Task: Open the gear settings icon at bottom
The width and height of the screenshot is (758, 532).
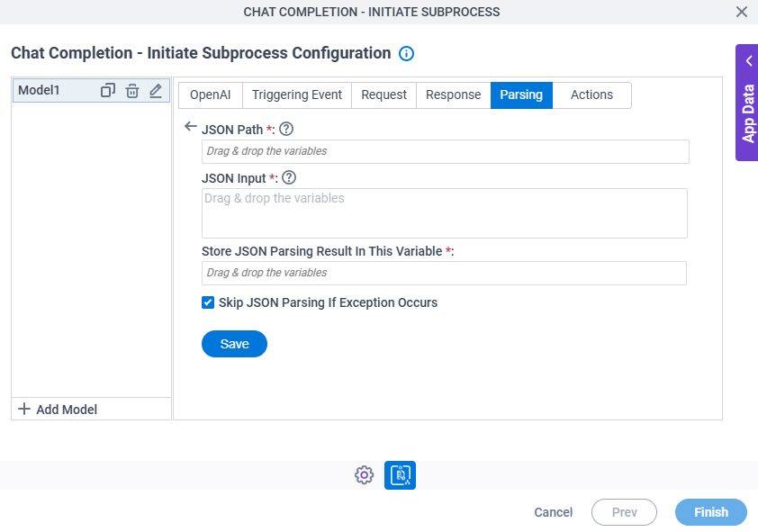Action: click(364, 475)
